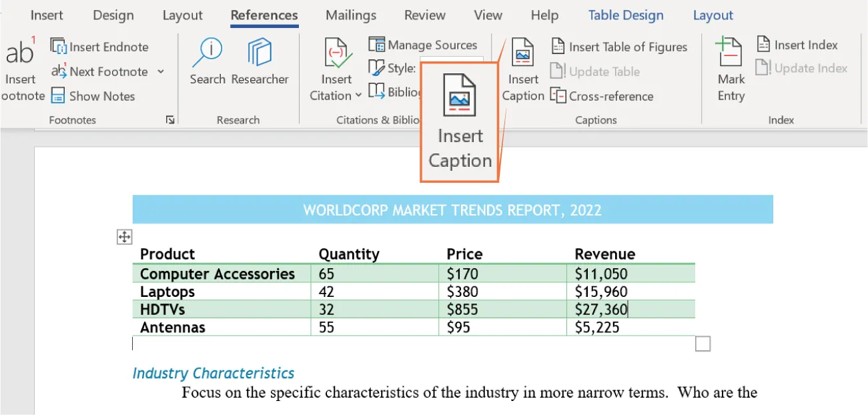Viewport: 868px width, 415px height.
Task: Launch the Researcher tool
Action: click(x=259, y=63)
